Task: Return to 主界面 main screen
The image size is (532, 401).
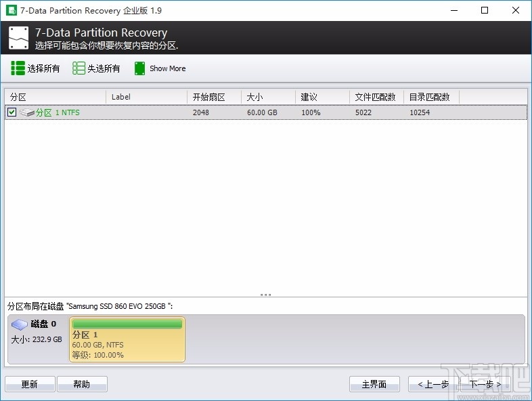Action: click(x=374, y=384)
